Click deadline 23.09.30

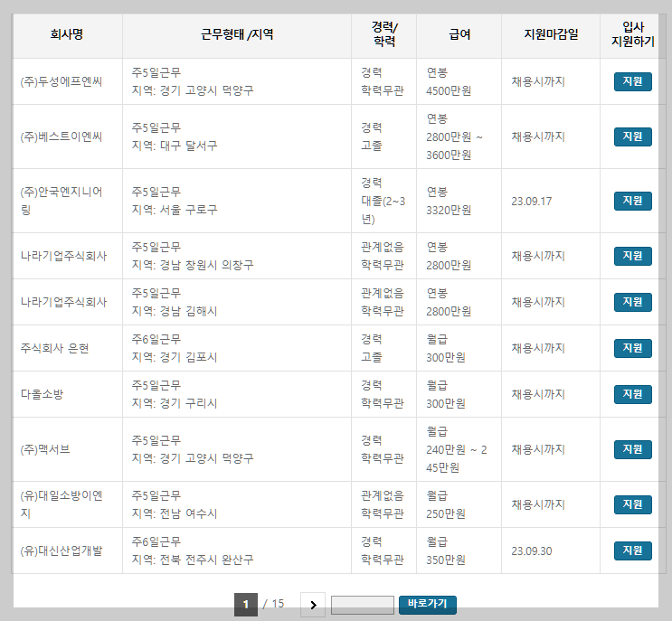tap(532, 551)
